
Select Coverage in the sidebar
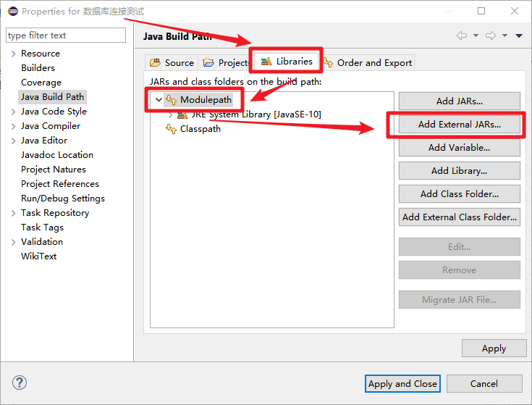pyautogui.click(x=41, y=83)
